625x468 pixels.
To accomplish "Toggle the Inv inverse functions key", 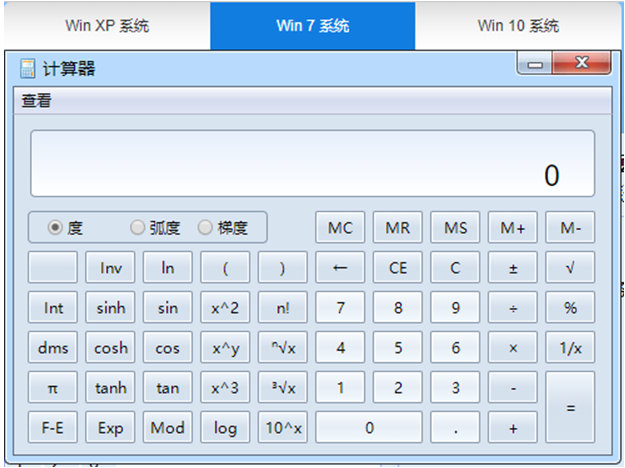I will click(110, 267).
